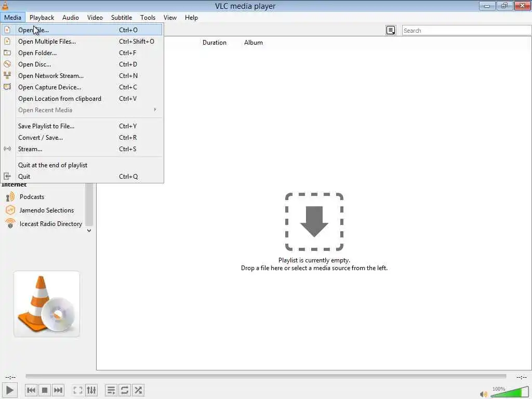Open Jamendo Selections source

[x=47, y=210]
